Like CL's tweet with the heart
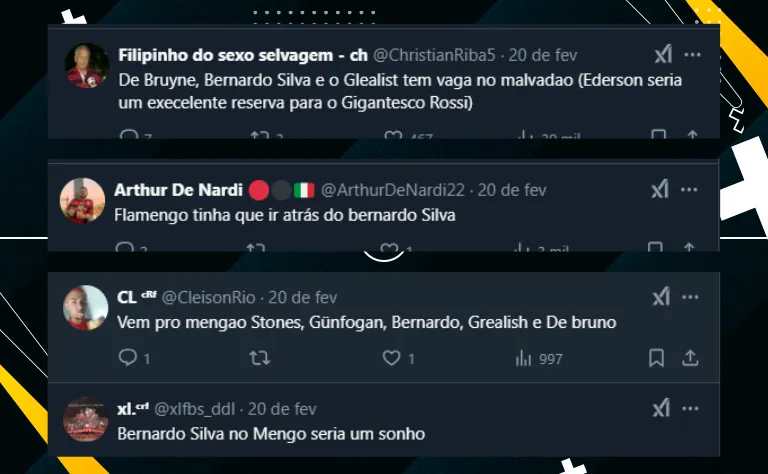 (392, 358)
